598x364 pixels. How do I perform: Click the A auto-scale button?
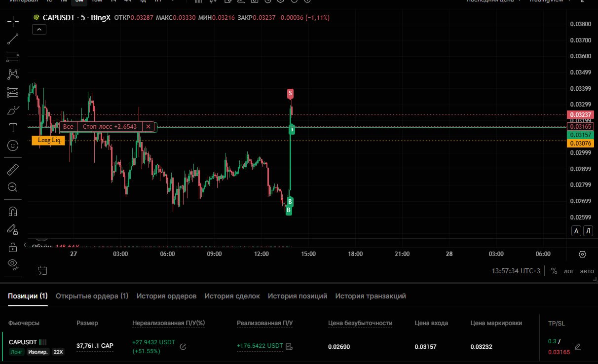[x=576, y=231]
